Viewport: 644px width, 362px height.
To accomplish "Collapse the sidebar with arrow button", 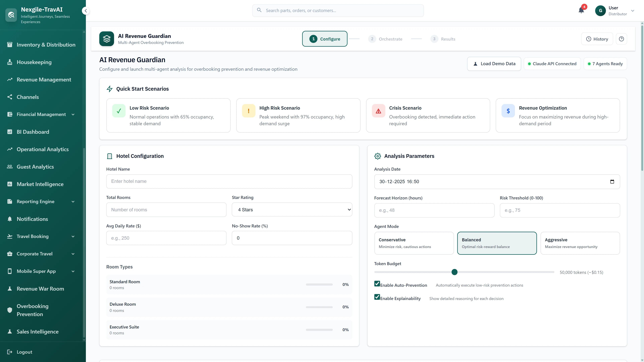I will [86, 11].
